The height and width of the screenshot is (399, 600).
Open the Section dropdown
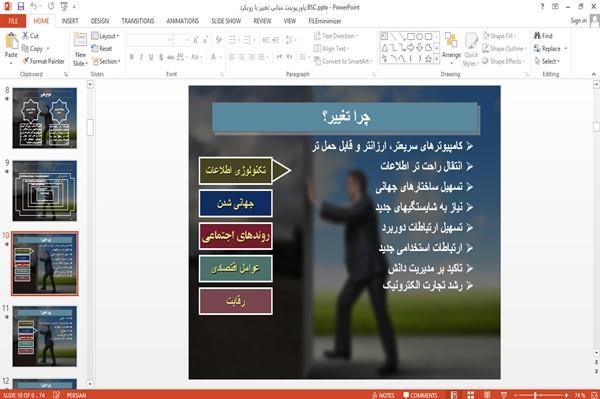click(x=106, y=61)
